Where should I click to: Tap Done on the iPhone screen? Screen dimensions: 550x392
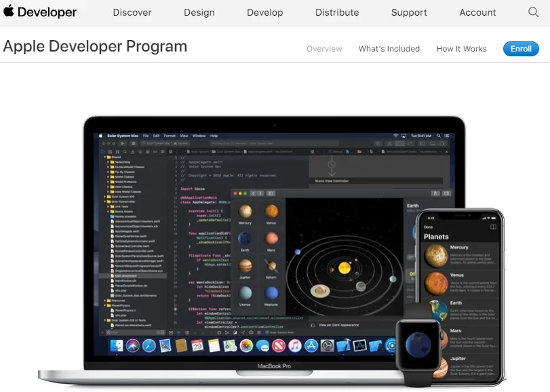[x=429, y=227]
